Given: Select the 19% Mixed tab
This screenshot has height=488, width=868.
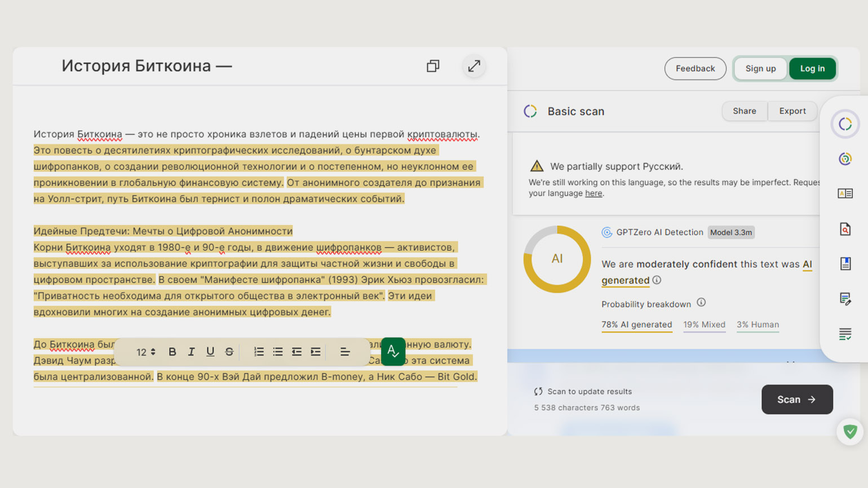Looking at the screenshot, I should pos(704,325).
